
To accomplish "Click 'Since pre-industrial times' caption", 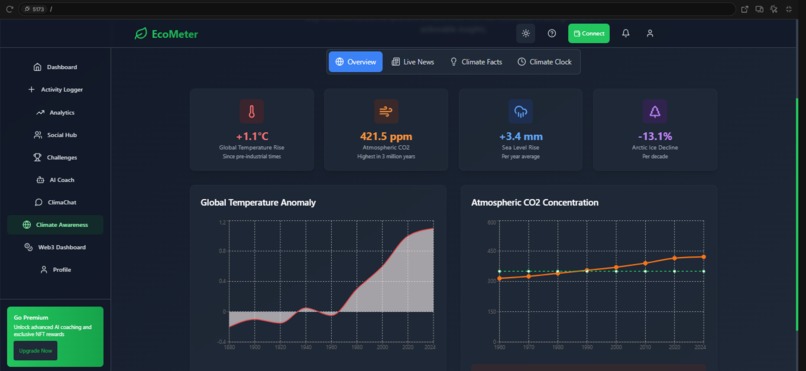I will click(x=252, y=156).
